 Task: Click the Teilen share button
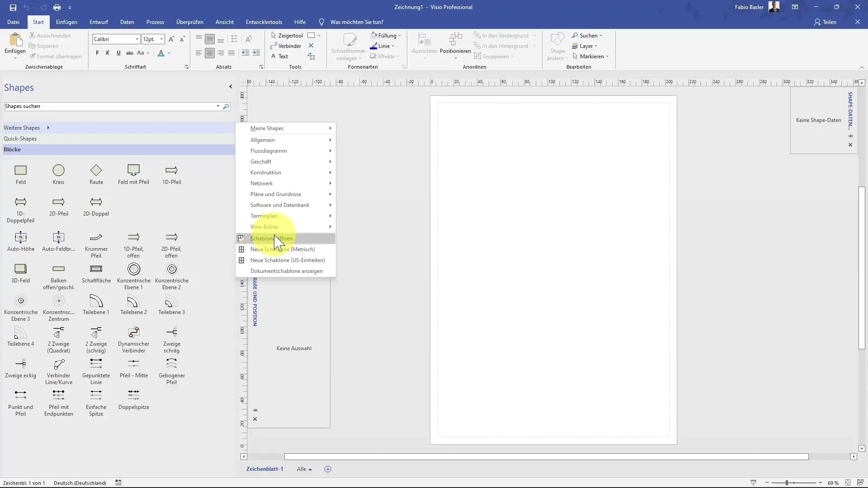click(825, 22)
